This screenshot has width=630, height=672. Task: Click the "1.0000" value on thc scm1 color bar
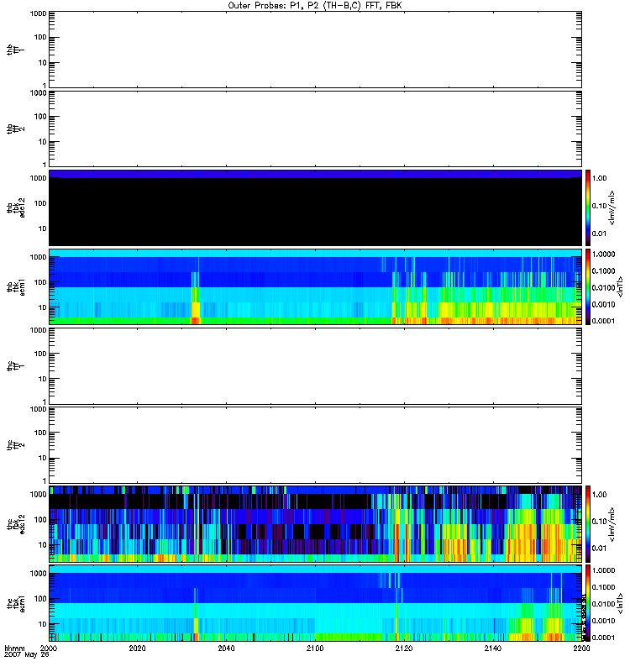point(603,570)
